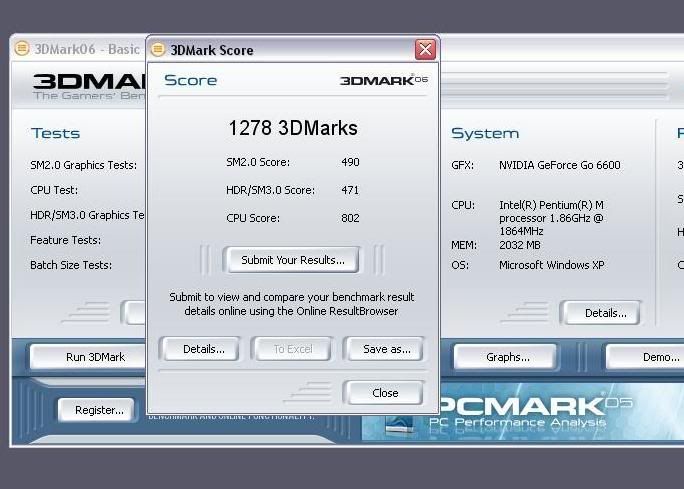The image size is (684, 489).
Task: Click the Feature Tests label
Action: coord(65,240)
